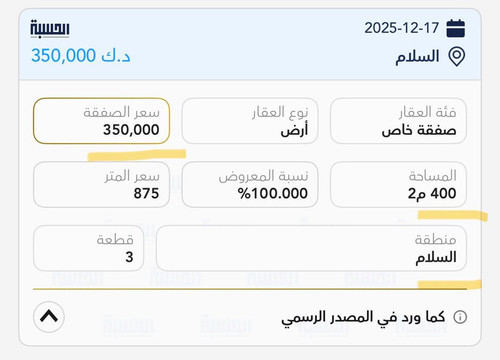Image resolution: width=500 pixels, height=360 pixels.
Task: Click the calendar icon beside the date
Action: coord(456,28)
